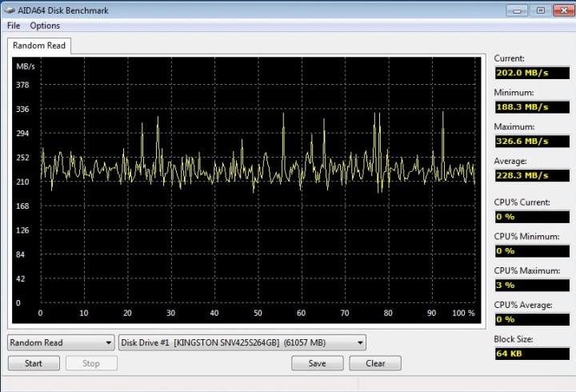Close the AIDA64 Disk Benchmark window
The width and height of the screenshot is (576, 392).
click(x=564, y=10)
